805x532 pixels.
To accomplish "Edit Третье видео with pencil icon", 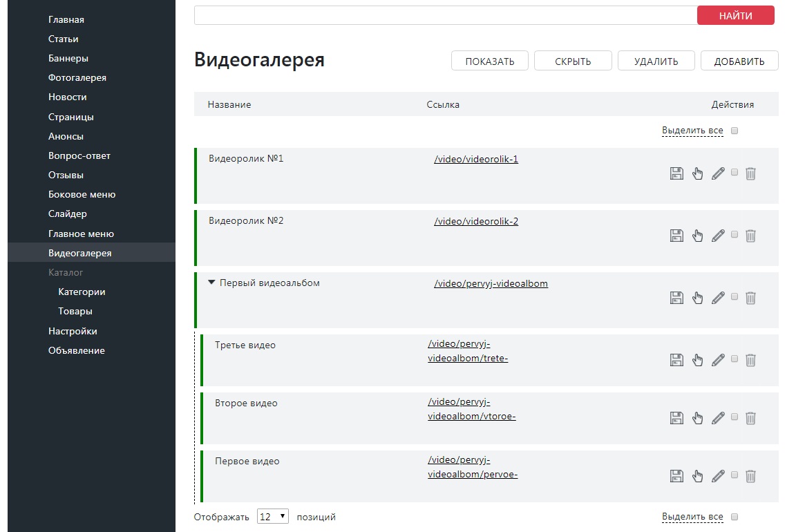I will pos(718,360).
